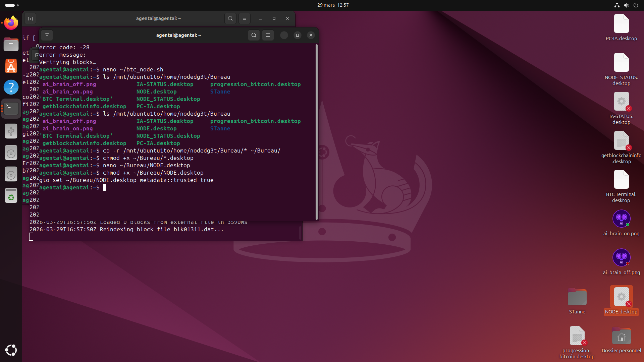644x362 pixels.
Task: Select the Terminal icon in dock
Action: [11, 108]
